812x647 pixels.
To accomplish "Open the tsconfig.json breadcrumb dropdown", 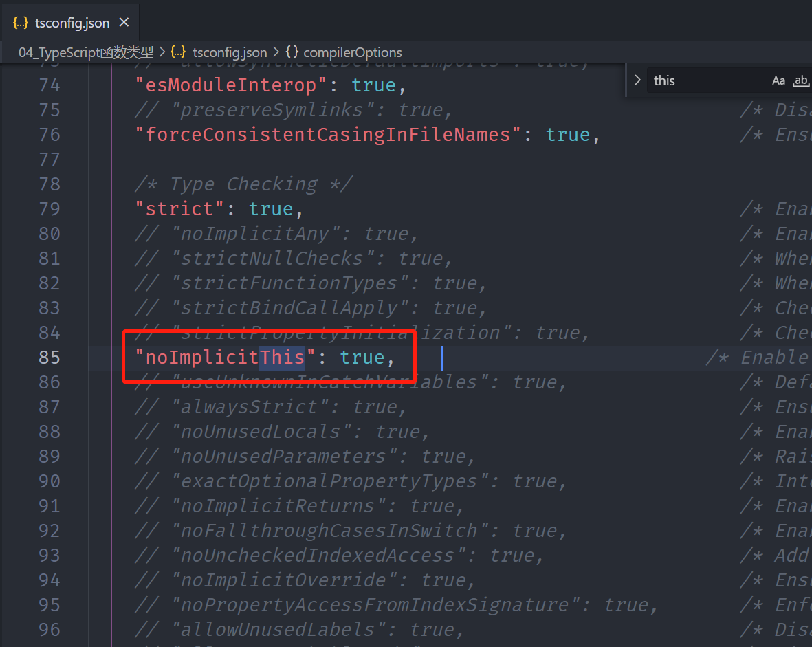I will pyautogui.click(x=229, y=52).
